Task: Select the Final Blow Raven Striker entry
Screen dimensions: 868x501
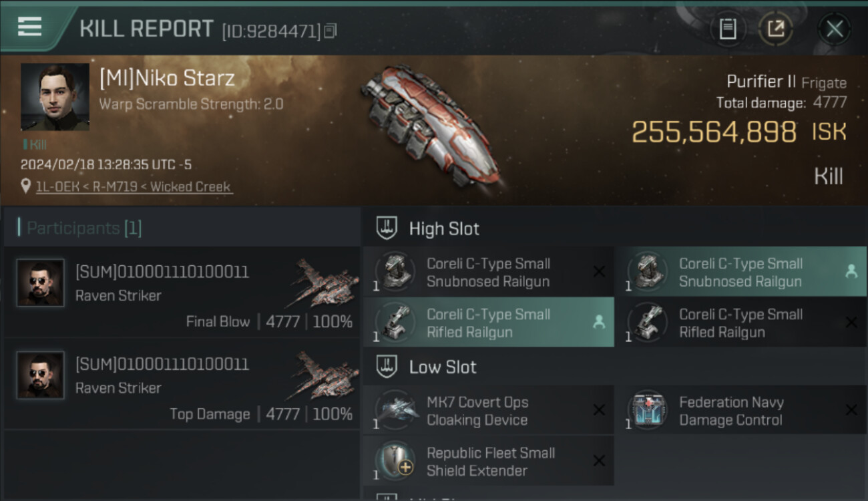Action: tap(182, 293)
